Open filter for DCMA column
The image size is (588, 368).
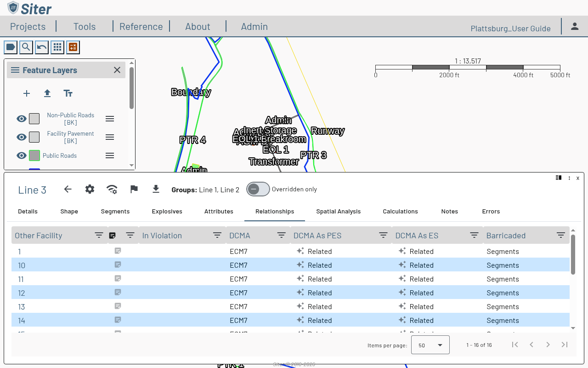(x=282, y=235)
